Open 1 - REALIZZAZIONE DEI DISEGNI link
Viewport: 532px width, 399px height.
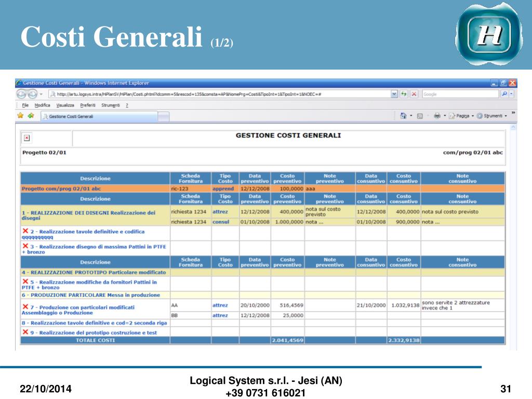(x=88, y=215)
